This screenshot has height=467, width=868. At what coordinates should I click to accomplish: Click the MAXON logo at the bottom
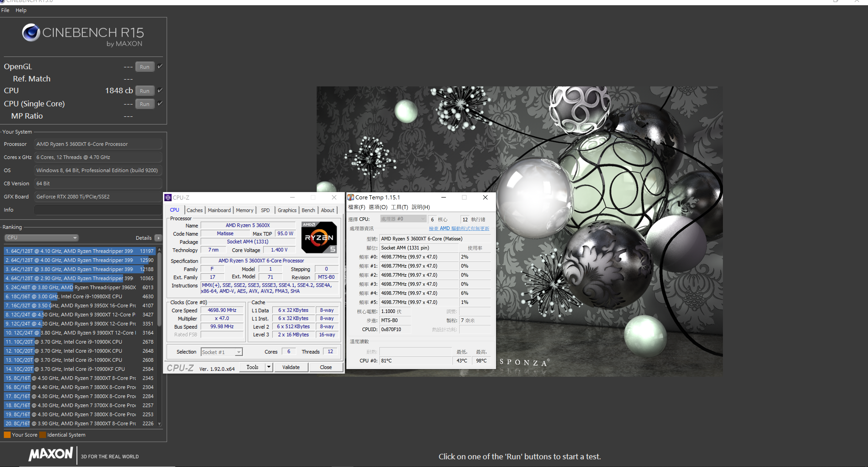(x=51, y=454)
